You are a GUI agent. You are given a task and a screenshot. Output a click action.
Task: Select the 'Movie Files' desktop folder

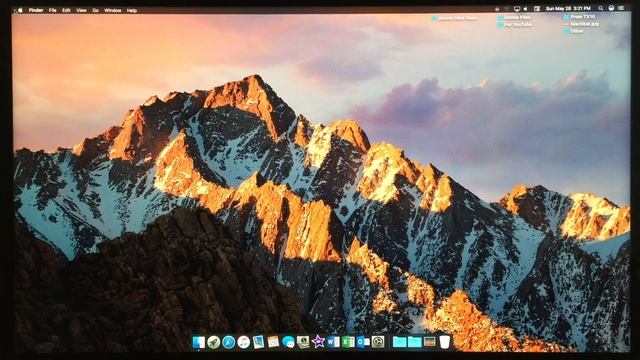point(514,18)
